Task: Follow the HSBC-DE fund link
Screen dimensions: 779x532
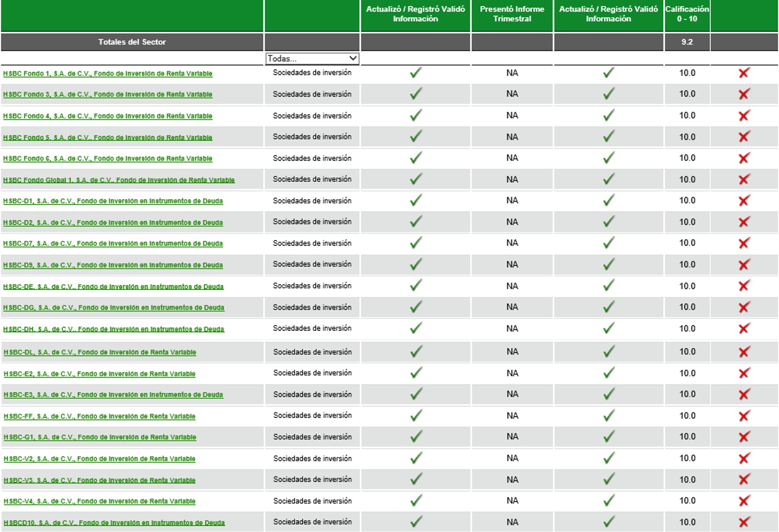Action: coord(113,287)
